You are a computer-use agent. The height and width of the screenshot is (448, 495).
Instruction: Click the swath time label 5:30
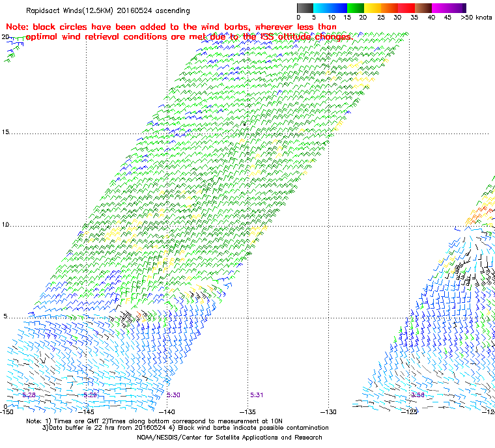173,395
